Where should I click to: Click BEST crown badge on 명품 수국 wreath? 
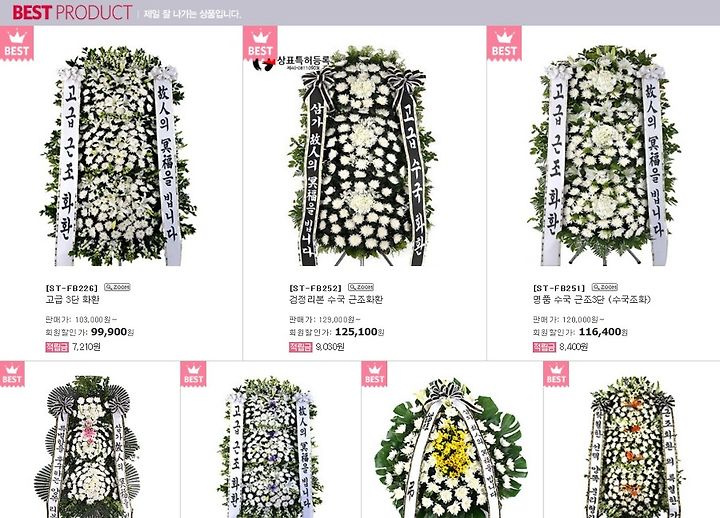click(504, 44)
